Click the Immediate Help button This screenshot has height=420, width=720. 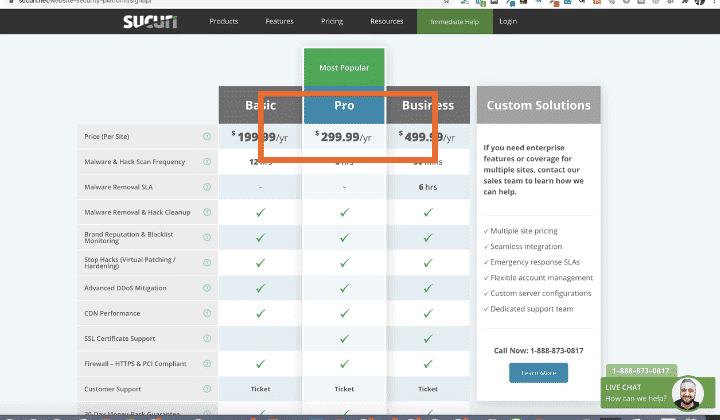pos(455,22)
